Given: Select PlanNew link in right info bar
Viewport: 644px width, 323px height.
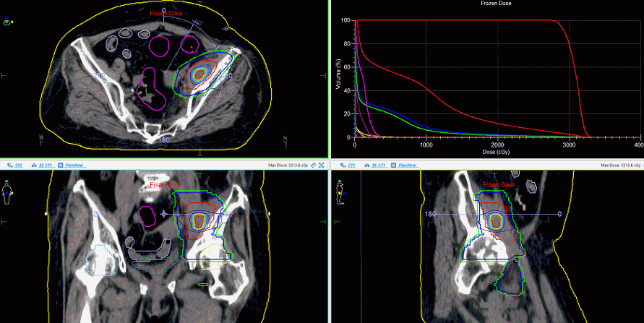Looking at the screenshot, I should pos(407,165).
